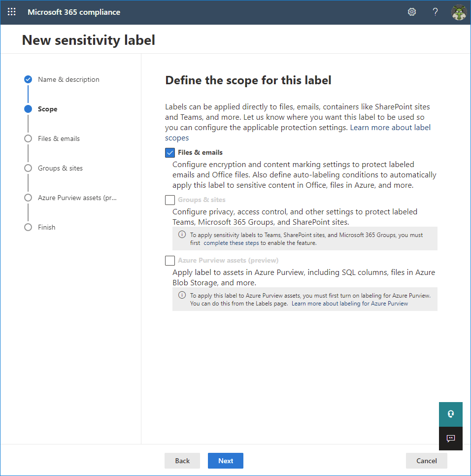Open compliance center Settings via gear icon
Image resolution: width=471 pixels, height=476 pixels.
412,12
